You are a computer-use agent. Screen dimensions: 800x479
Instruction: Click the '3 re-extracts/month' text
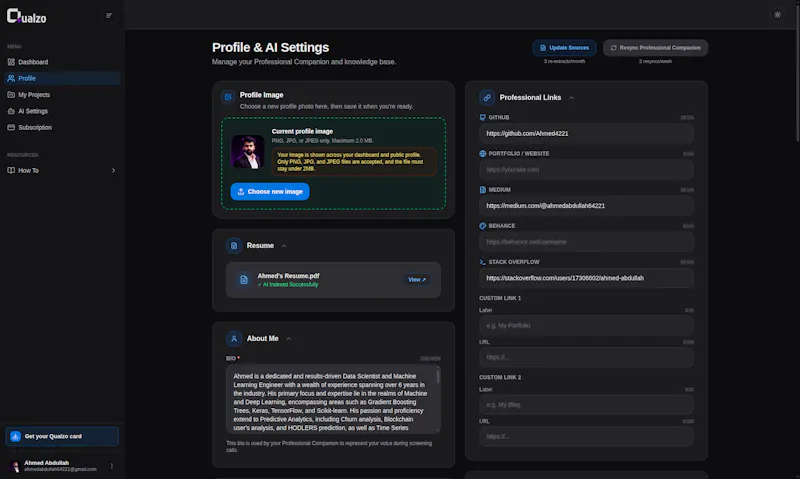coord(564,61)
